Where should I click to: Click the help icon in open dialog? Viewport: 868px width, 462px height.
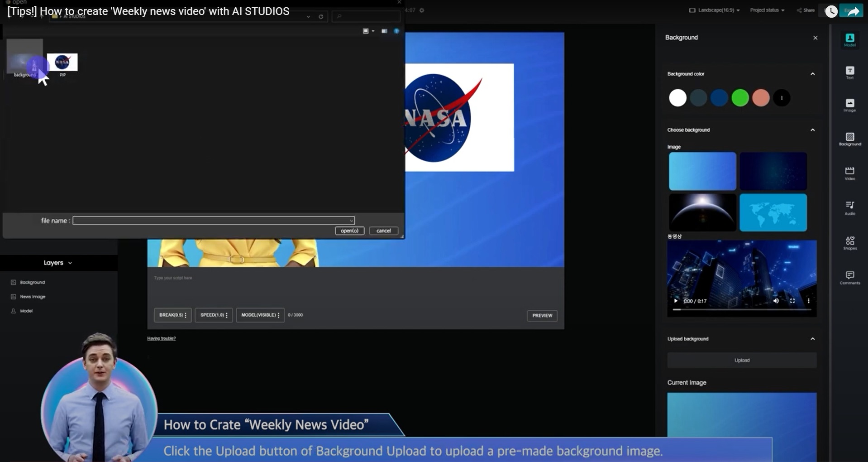396,31
